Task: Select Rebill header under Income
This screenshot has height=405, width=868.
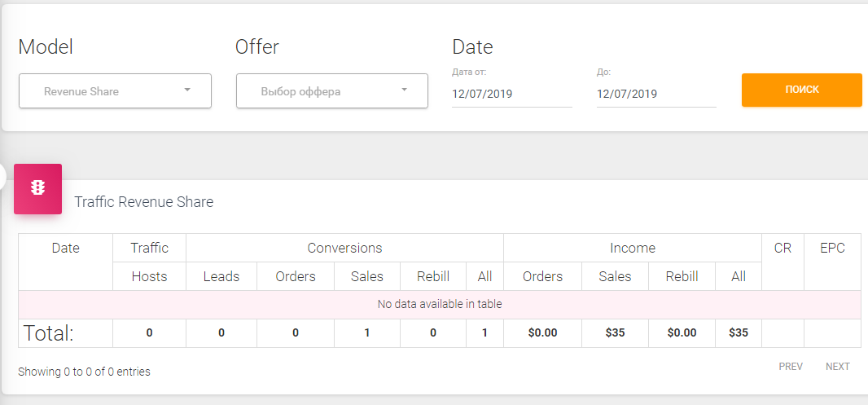Action: pyautogui.click(x=682, y=276)
